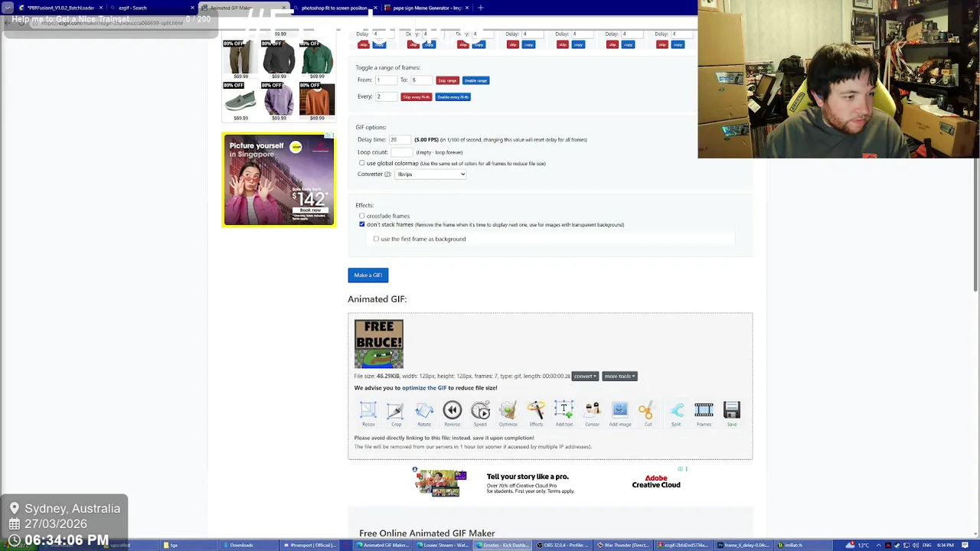Open the Speed adjustment tool
This screenshot has height=551, width=980.
tap(480, 414)
